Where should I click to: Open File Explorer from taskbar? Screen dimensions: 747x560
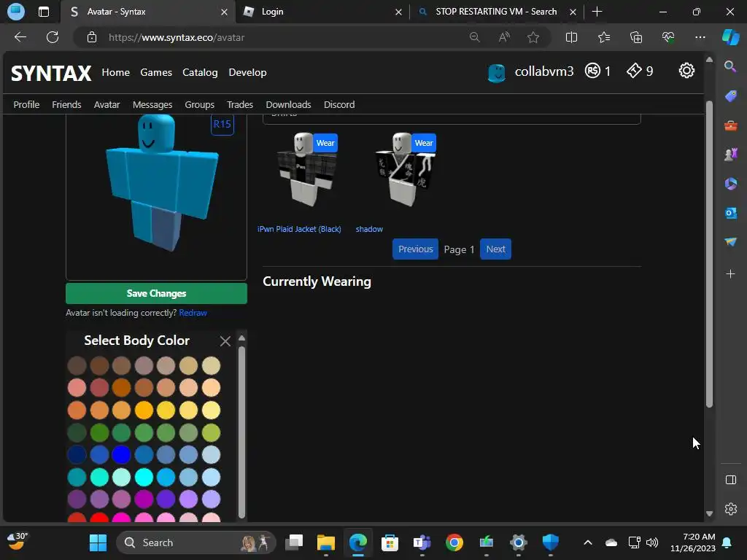[x=326, y=542]
